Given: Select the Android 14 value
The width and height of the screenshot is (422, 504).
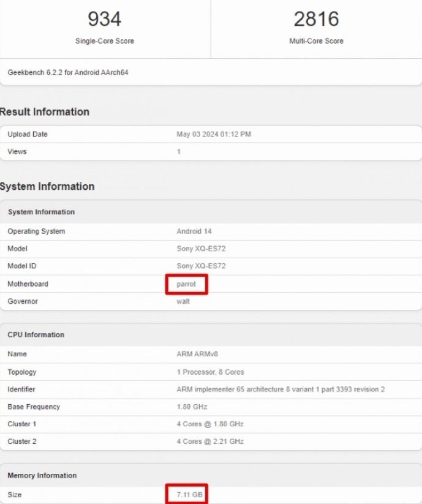Looking at the screenshot, I should pos(194,231).
